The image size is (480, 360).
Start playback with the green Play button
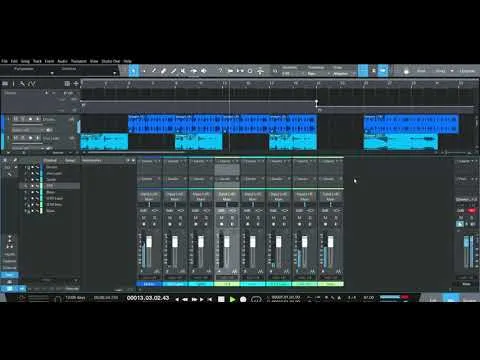(232, 299)
